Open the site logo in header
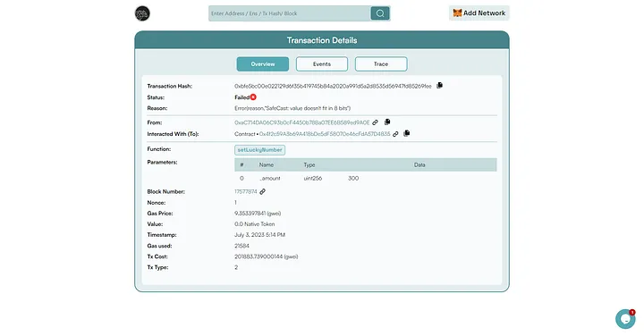The image size is (644, 336). [142, 13]
